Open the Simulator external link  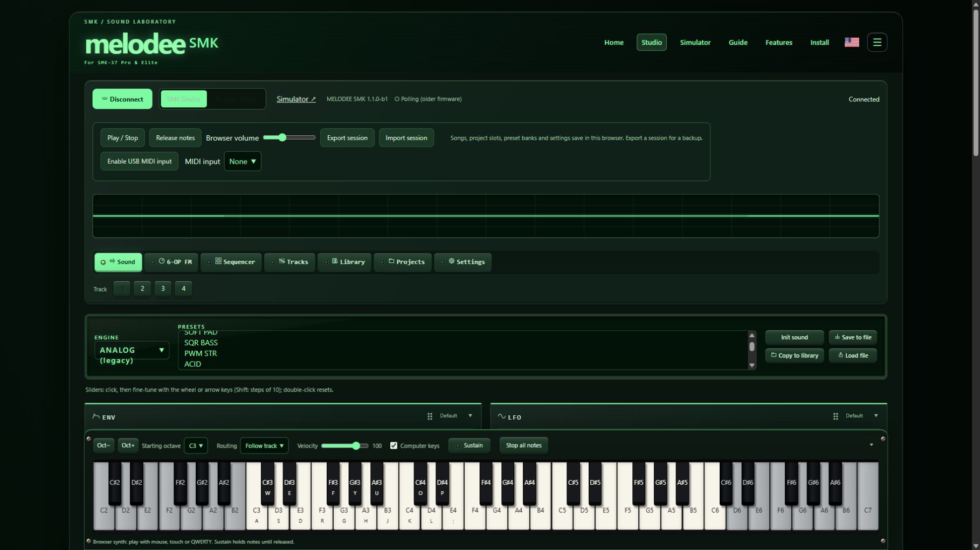296,99
